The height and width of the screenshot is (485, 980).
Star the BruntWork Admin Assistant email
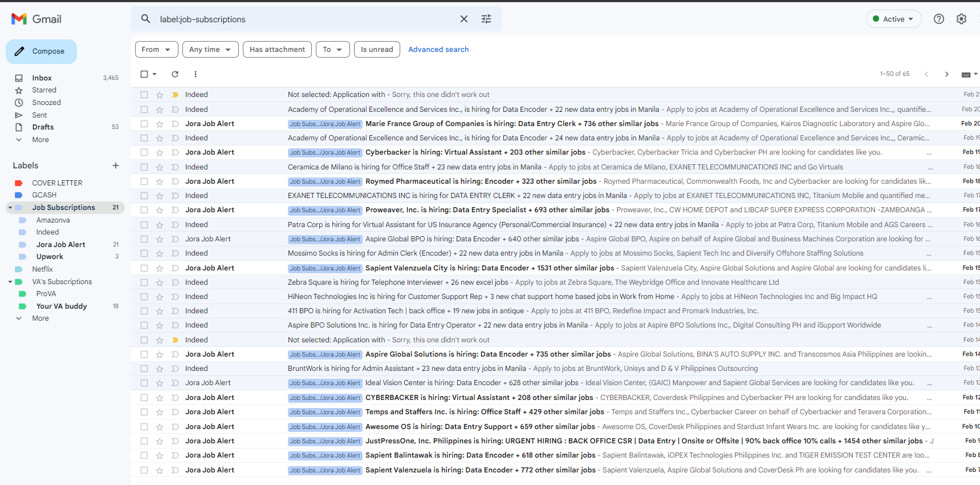click(x=160, y=369)
